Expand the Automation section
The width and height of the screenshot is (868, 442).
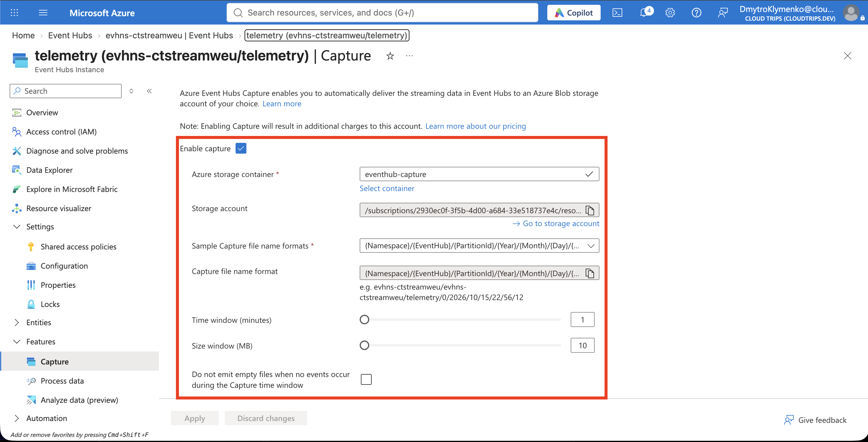(x=16, y=418)
